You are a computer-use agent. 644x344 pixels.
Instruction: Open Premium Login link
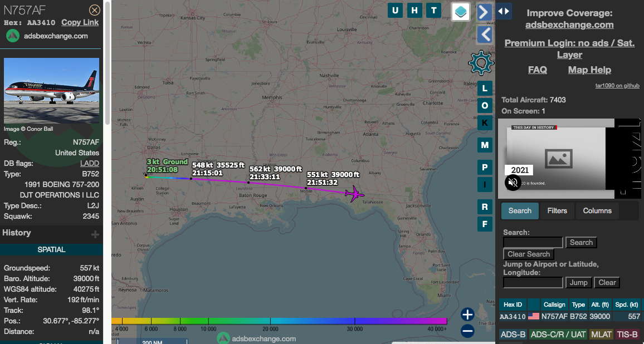point(569,49)
